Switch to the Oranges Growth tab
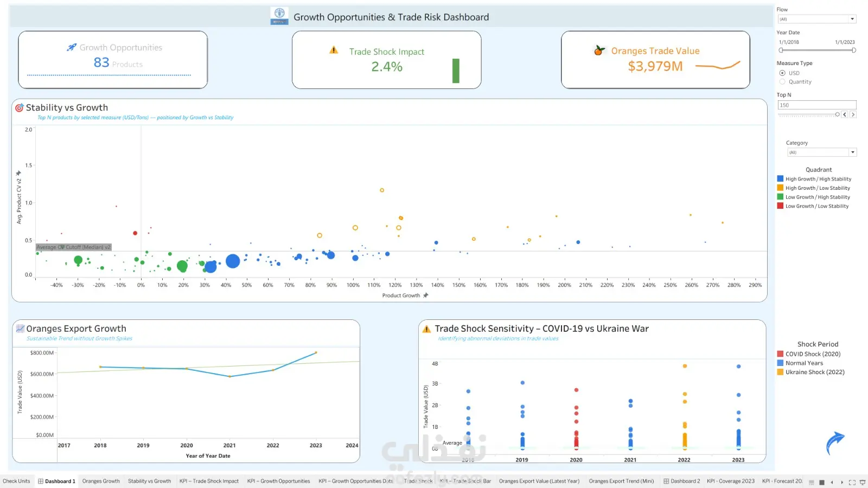The height and width of the screenshot is (488, 868). tap(101, 481)
